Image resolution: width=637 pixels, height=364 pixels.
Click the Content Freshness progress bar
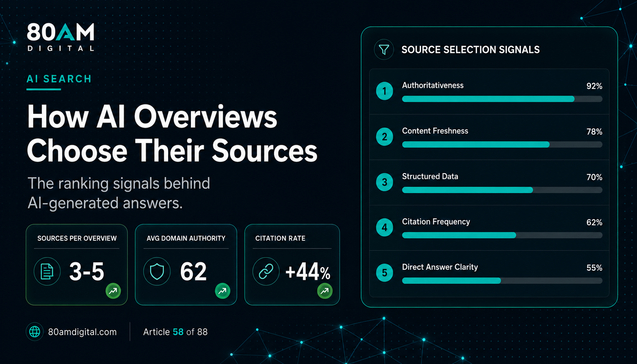502,144
